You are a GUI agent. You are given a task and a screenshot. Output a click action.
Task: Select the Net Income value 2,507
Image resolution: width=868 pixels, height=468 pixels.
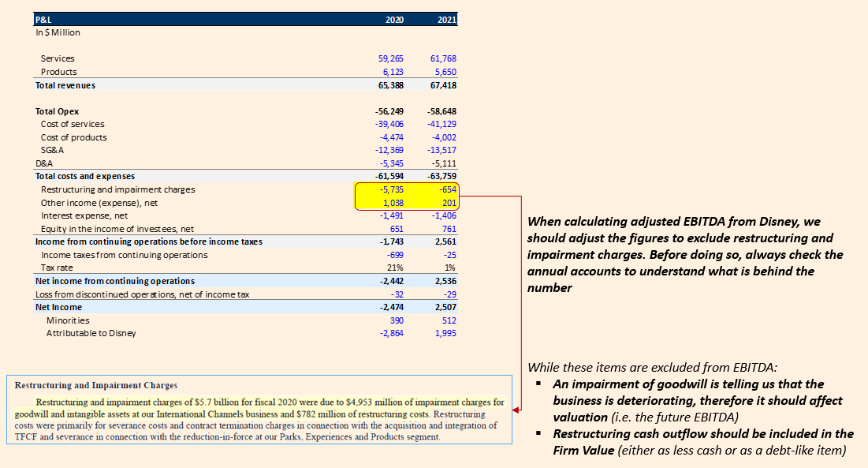coord(445,307)
